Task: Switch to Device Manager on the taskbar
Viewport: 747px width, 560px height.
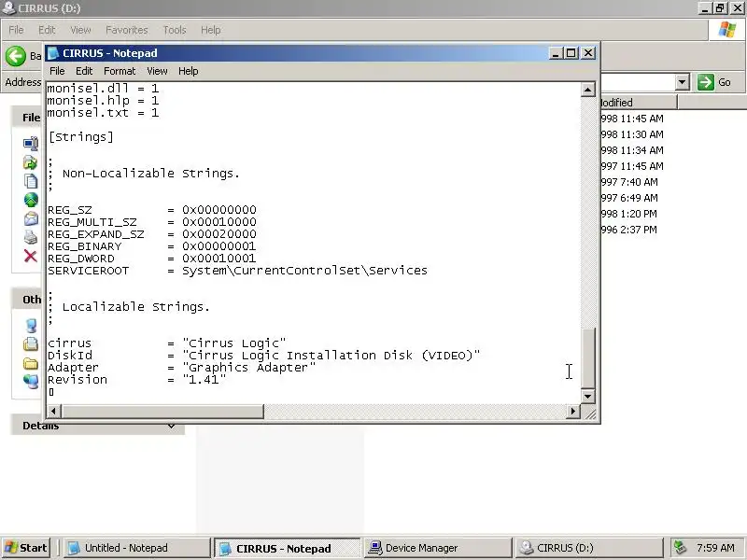Action: [438, 548]
